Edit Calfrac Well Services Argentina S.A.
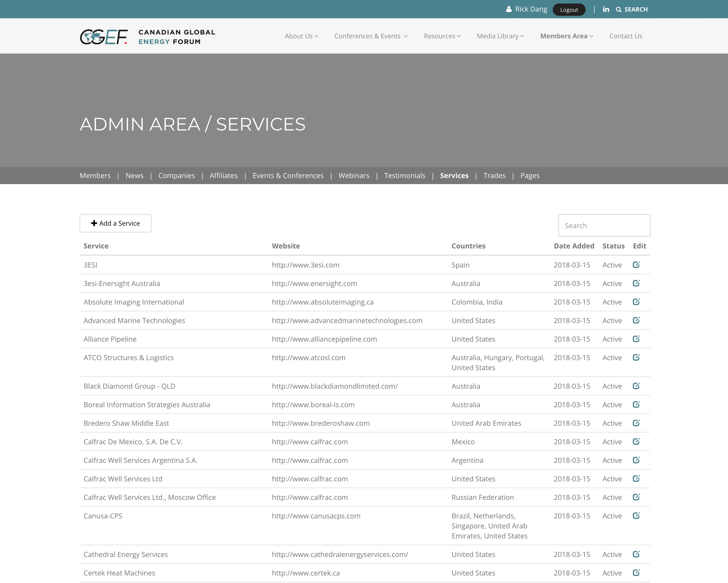The image size is (728, 583). (x=636, y=460)
